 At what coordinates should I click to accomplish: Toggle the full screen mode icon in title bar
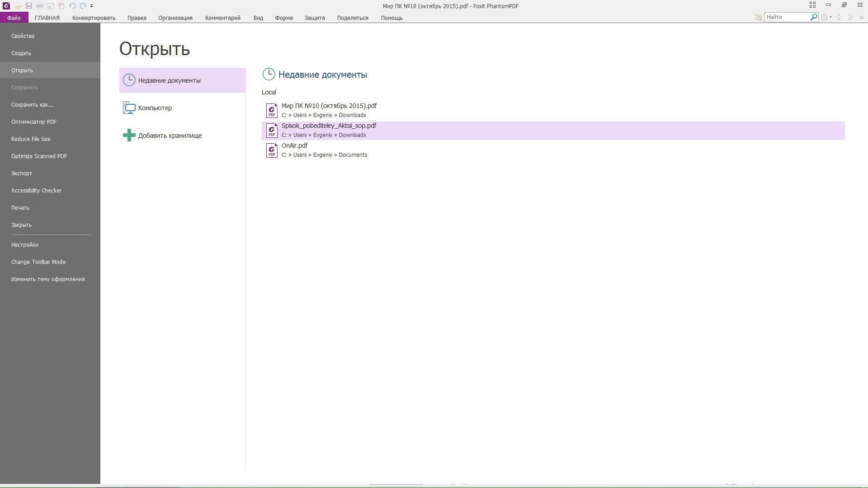(x=812, y=5)
